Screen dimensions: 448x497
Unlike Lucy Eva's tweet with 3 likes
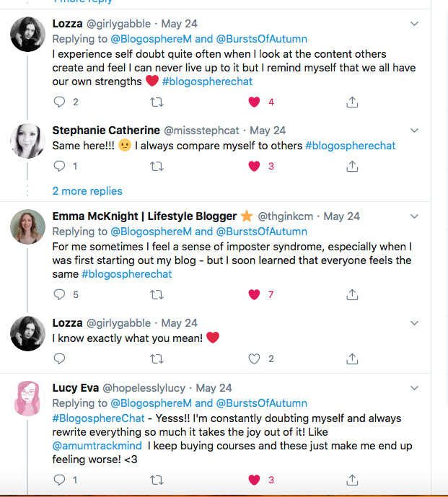click(254, 480)
